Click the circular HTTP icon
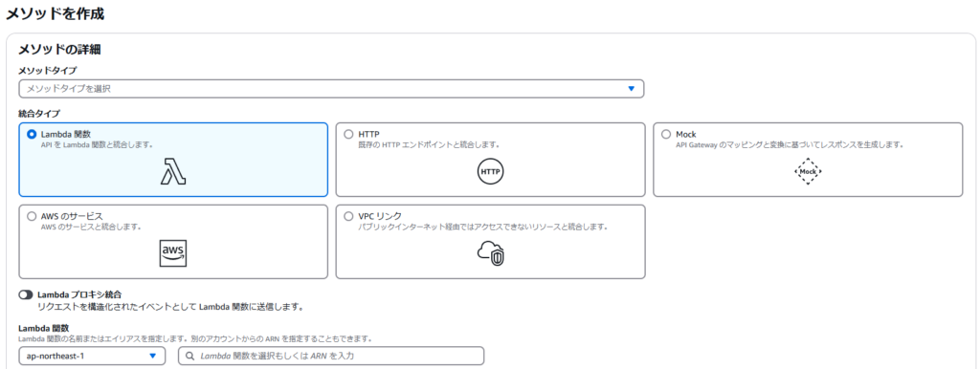This screenshot has height=369, width=980. pyautogui.click(x=490, y=171)
